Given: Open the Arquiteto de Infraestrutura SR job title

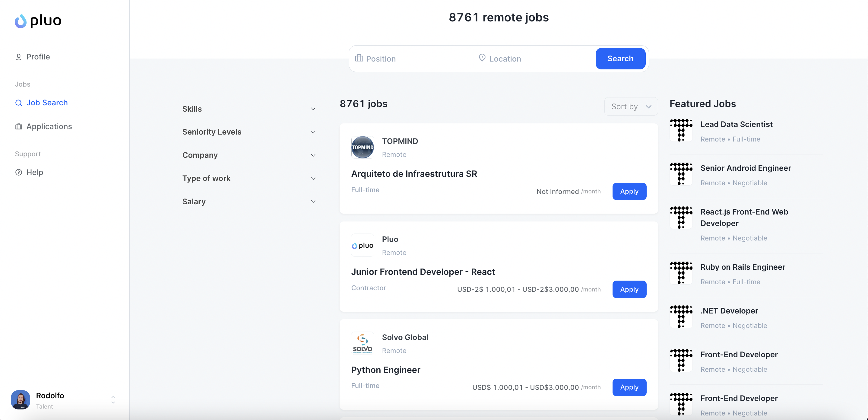Looking at the screenshot, I should click(414, 174).
